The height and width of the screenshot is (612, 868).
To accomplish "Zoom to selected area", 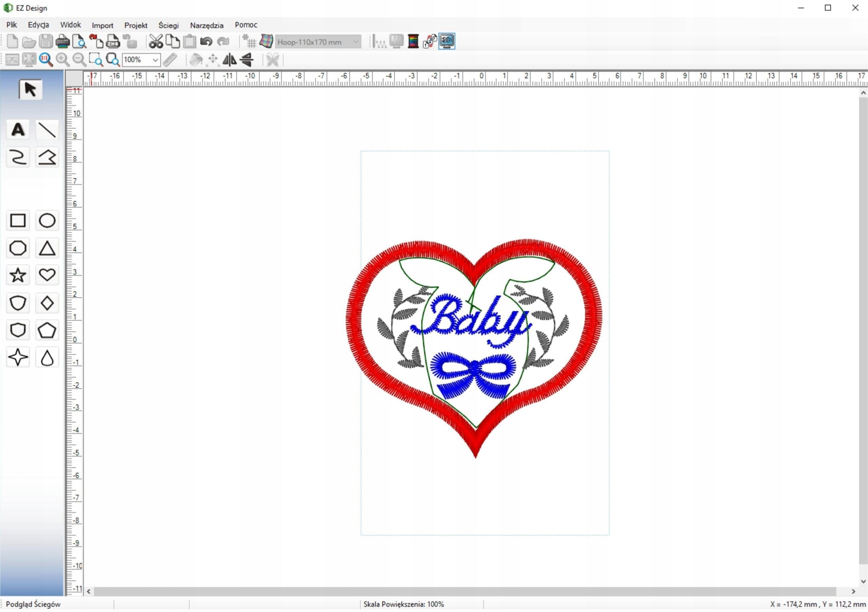I will [96, 60].
